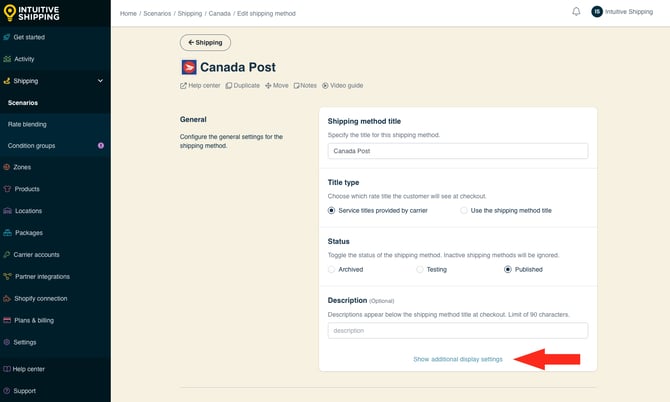Image resolution: width=670 pixels, height=402 pixels.
Task: Open Notes for this method
Action: click(305, 85)
